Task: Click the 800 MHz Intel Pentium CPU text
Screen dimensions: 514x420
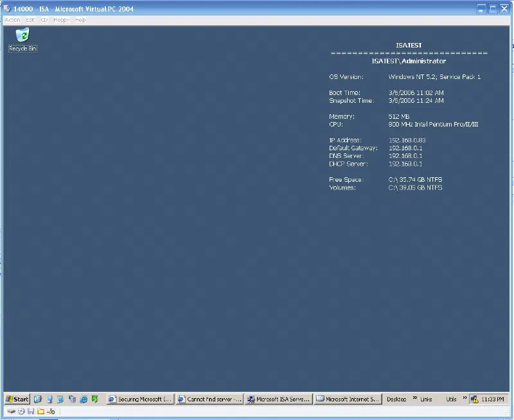Action: click(x=433, y=124)
